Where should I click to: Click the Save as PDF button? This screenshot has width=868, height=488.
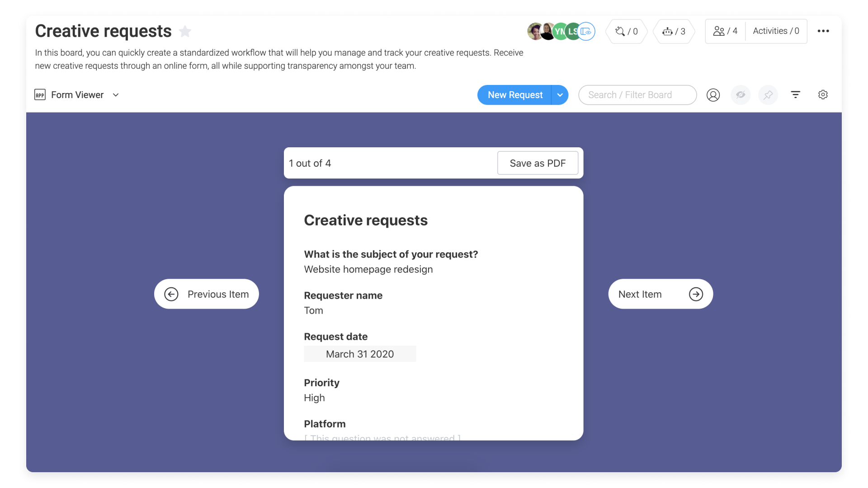click(x=538, y=163)
